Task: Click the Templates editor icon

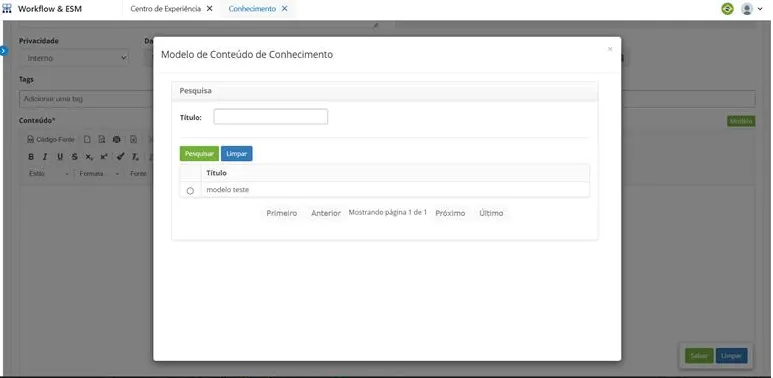Action: (x=133, y=139)
